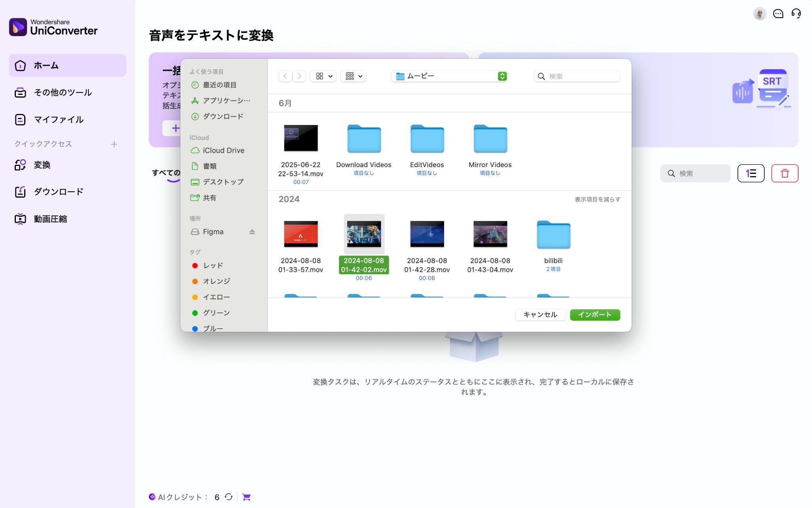Add a quick access item with the plus icon
The width and height of the screenshot is (812, 508).
click(x=114, y=144)
